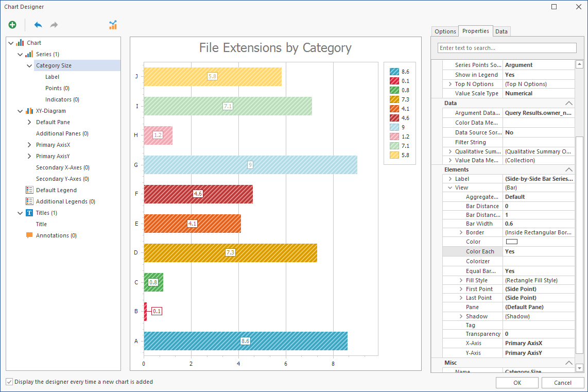Click the Redo arrow icon

point(54,25)
